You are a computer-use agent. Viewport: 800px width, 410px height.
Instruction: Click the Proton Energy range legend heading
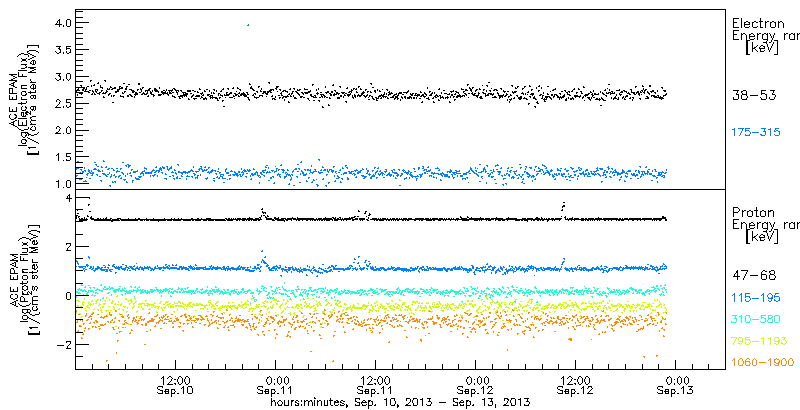765,225
